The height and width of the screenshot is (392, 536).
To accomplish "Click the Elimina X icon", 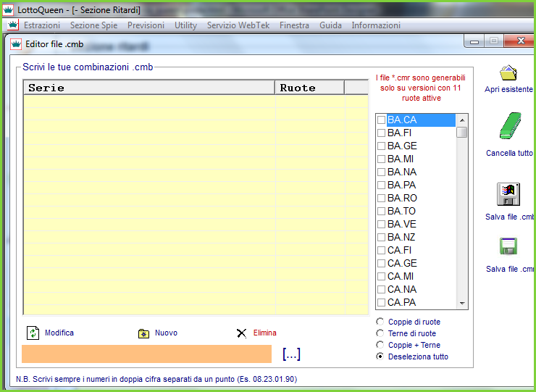I will click(x=241, y=333).
